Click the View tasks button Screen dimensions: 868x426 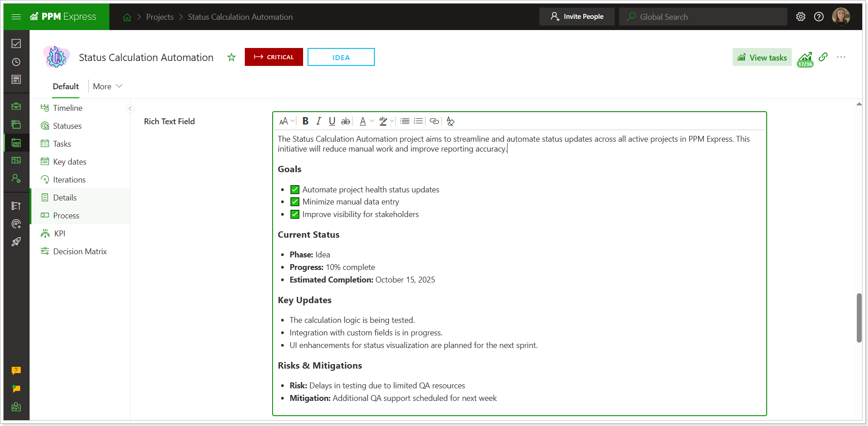click(762, 57)
